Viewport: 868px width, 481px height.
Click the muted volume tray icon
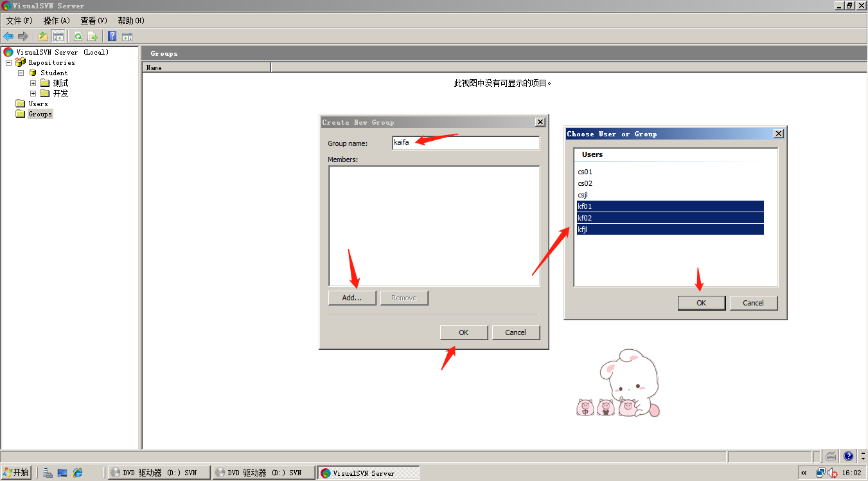click(833, 473)
